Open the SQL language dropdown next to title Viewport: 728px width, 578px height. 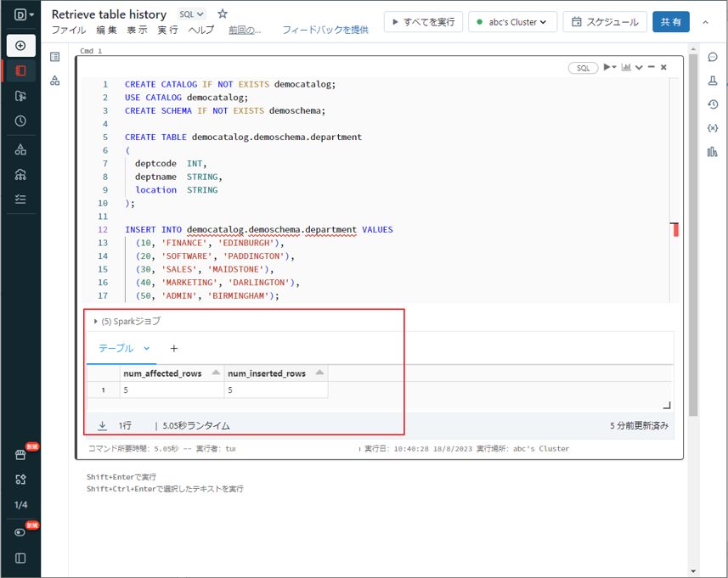tap(191, 14)
